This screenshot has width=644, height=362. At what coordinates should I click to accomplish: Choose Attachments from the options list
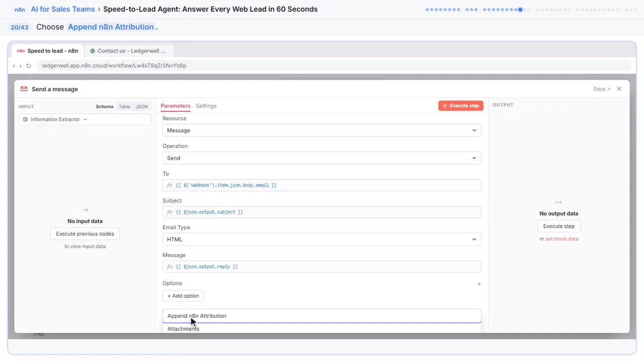click(x=322, y=329)
